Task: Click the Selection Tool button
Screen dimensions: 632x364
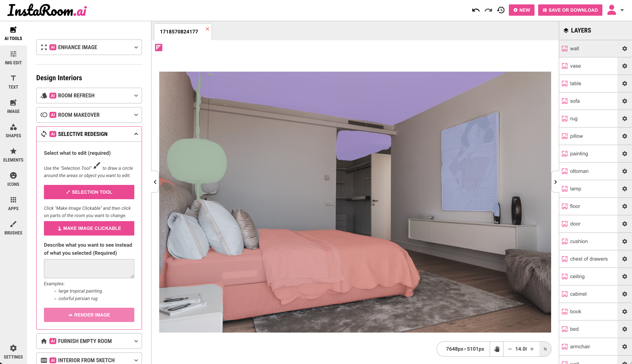Action: [x=89, y=192]
